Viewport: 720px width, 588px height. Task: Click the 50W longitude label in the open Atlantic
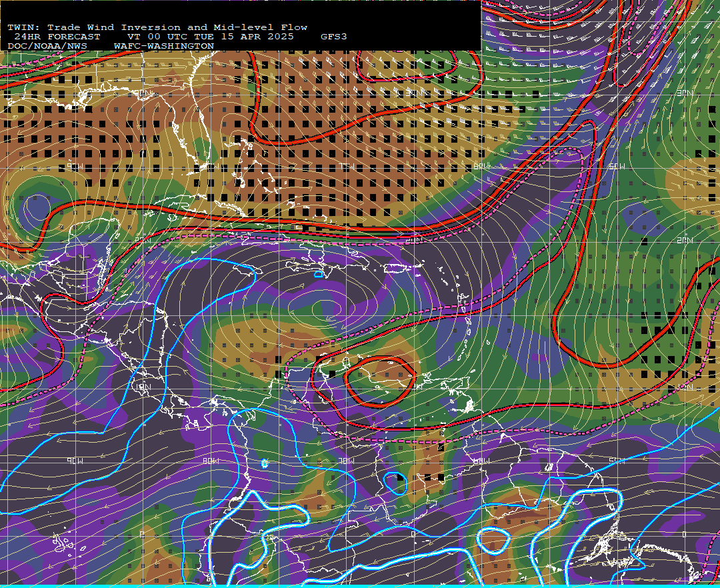pyautogui.click(x=617, y=167)
